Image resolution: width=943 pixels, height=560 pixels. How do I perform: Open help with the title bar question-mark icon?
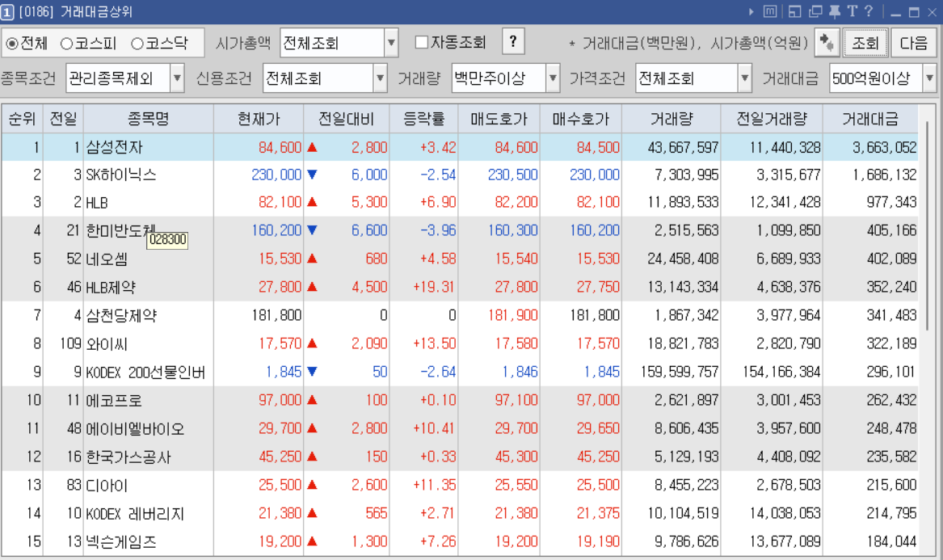click(869, 11)
